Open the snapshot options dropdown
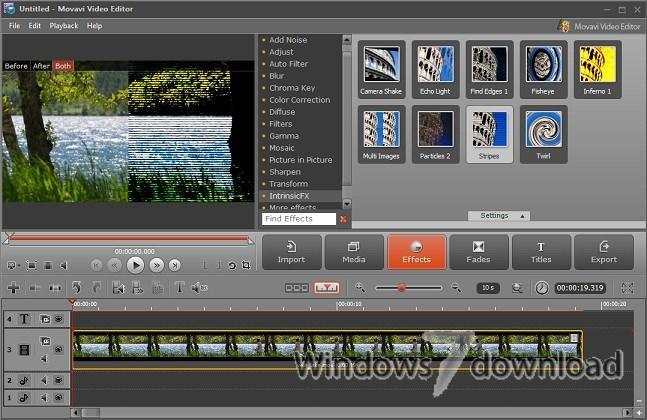 click(14, 265)
